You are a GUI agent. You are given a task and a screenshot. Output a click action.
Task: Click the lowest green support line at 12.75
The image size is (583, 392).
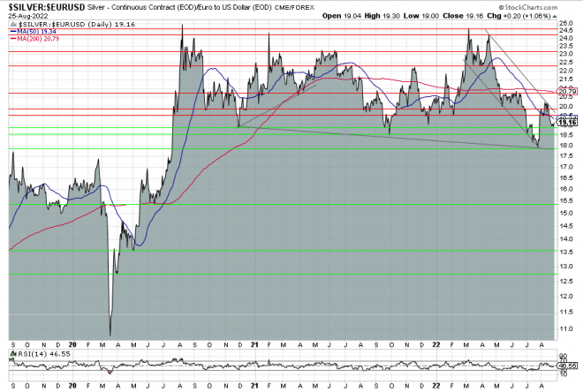pos(265,275)
